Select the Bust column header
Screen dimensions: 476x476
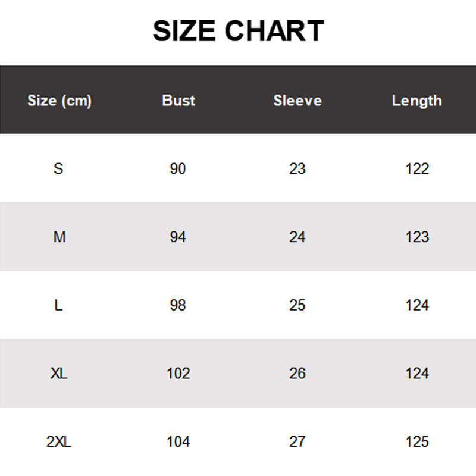point(178,101)
